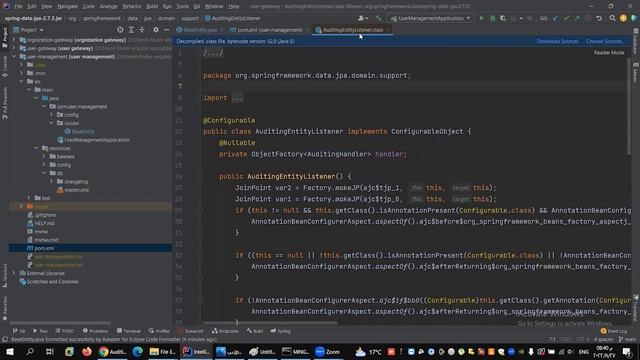This screenshot has width=640, height=360.
Task: Click the Expand All icon in Project panel
Action: [131, 30]
